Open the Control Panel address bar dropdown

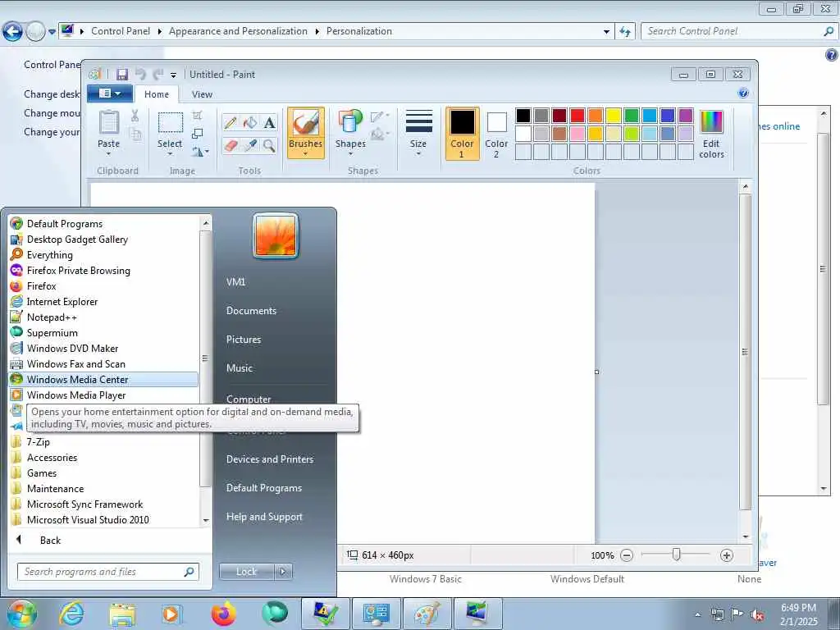pyautogui.click(x=606, y=32)
